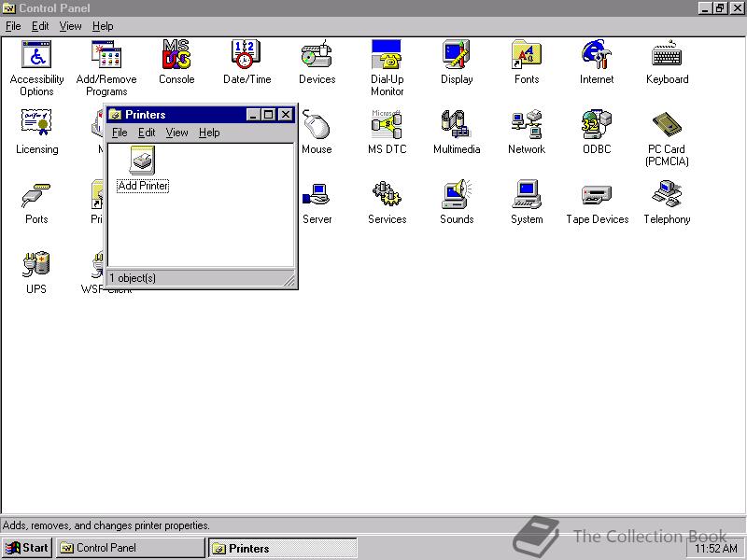Open Tape Devices applet
The width and height of the screenshot is (747, 560).
tap(597, 203)
